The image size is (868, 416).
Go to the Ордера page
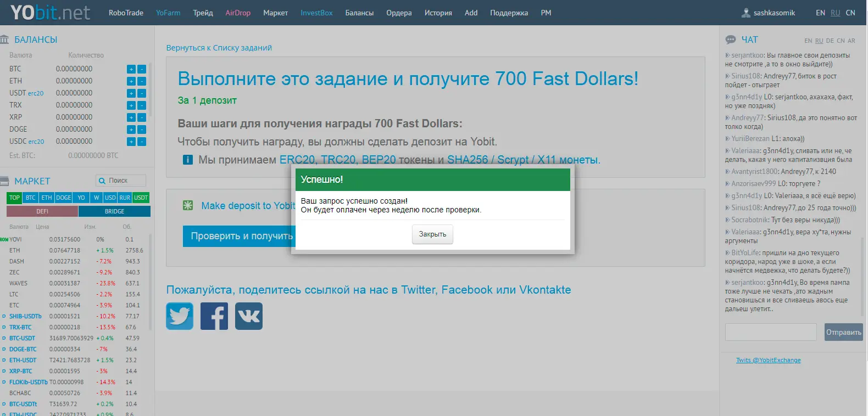tap(399, 13)
